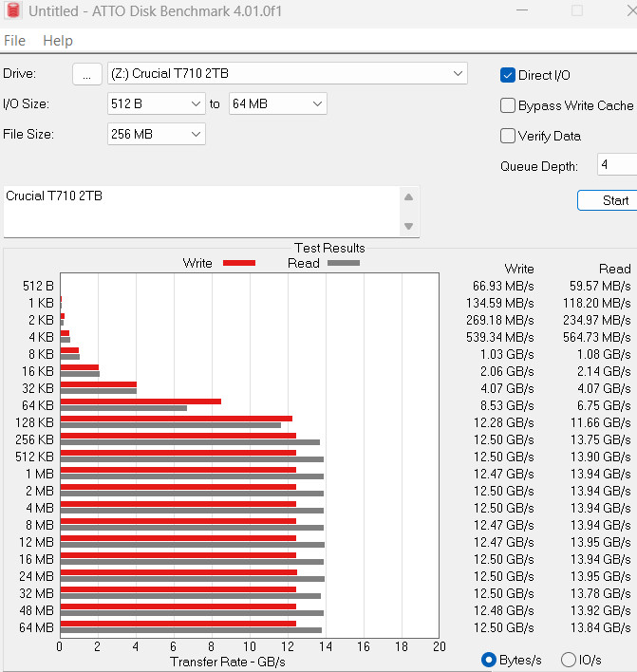
Task: Click the read value 13.75 GB/s
Action: click(601, 439)
